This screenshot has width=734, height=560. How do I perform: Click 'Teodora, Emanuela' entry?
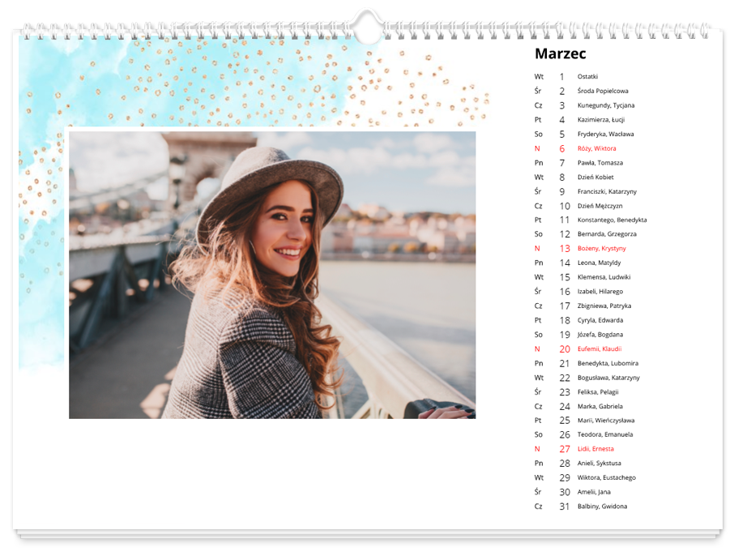point(605,434)
